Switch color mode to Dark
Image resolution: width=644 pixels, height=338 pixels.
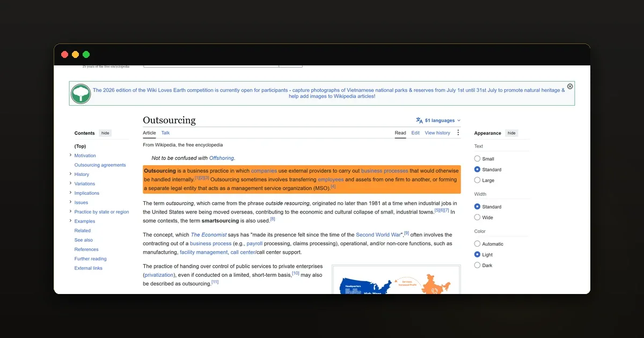click(x=477, y=265)
